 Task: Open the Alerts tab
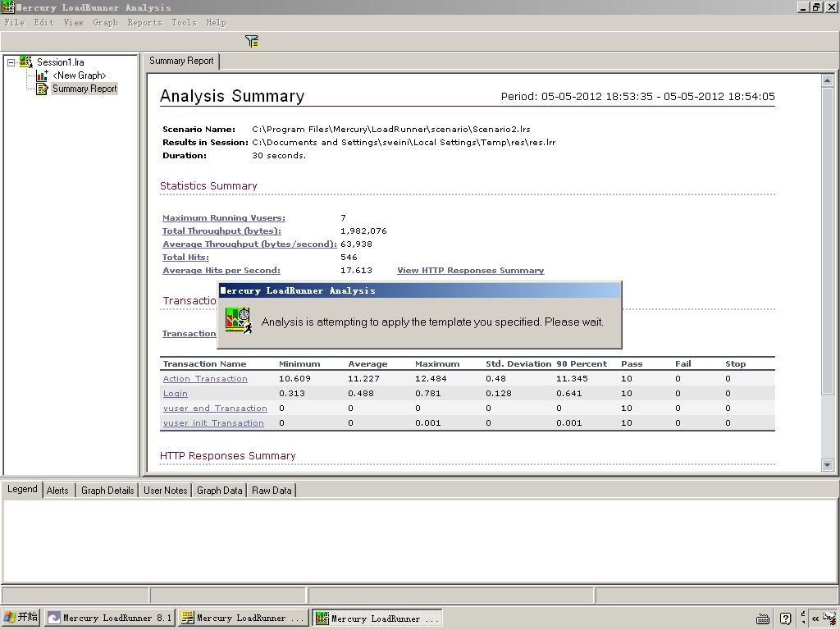point(57,491)
